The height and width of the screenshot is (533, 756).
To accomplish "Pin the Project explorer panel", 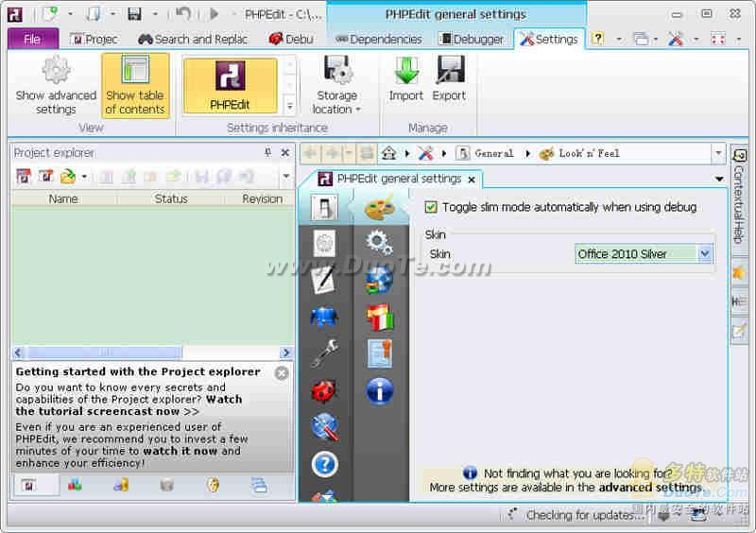I will point(268,153).
